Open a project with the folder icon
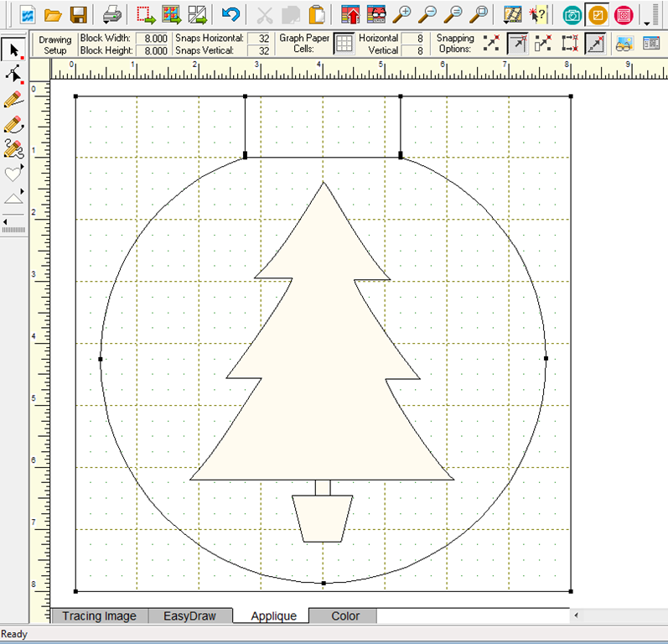 tap(53, 15)
